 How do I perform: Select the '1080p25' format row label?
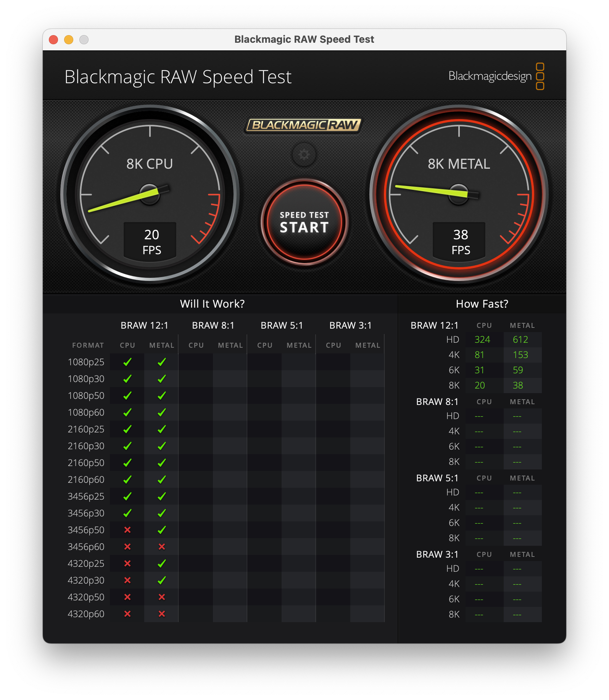tap(86, 362)
